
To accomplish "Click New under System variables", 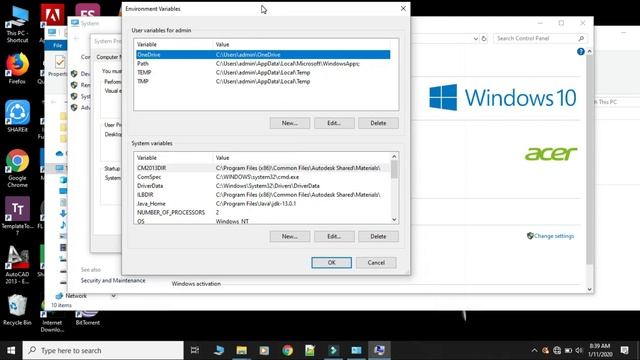I will [290, 236].
